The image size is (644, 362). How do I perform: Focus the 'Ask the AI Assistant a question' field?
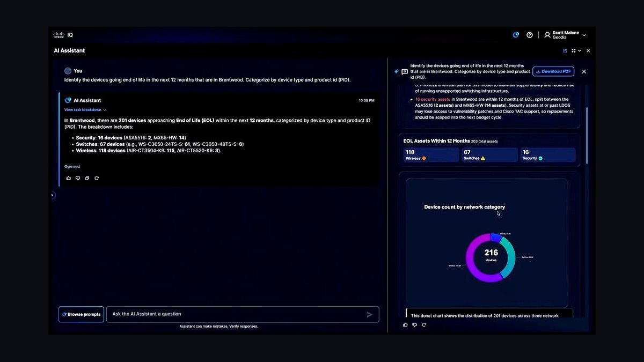tap(243, 314)
